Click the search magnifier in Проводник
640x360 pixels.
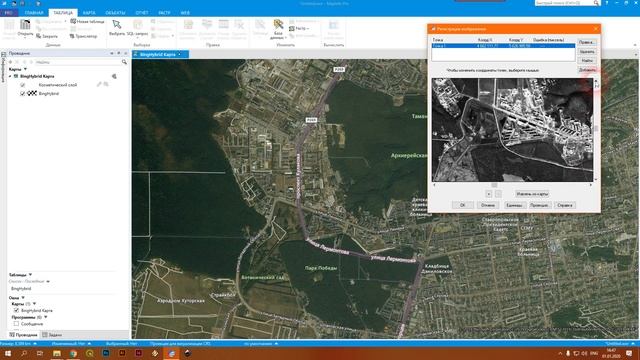coord(124,62)
